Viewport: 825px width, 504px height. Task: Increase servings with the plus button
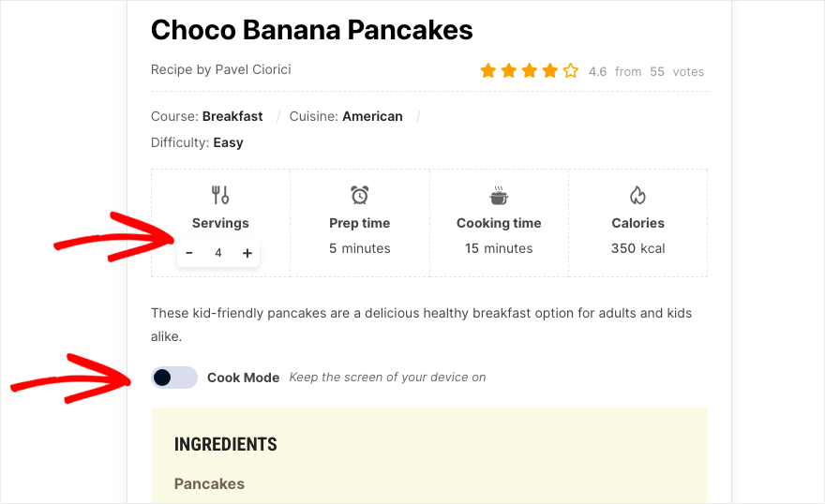[247, 253]
